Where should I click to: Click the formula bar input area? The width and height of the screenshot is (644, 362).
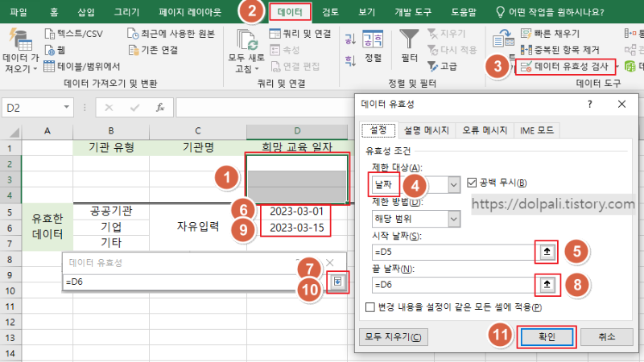(265, 108)
